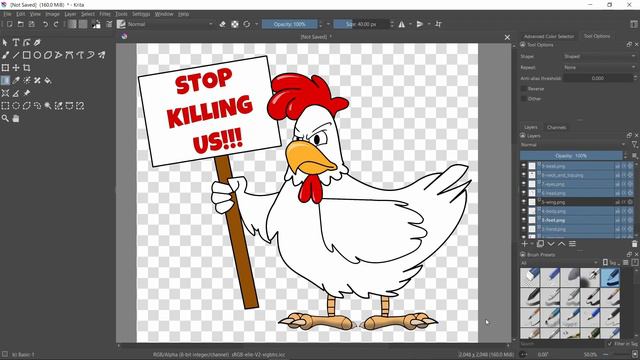Select the Rectangle shape tool
Screen dimensions: 640x360
coord(27,55)
